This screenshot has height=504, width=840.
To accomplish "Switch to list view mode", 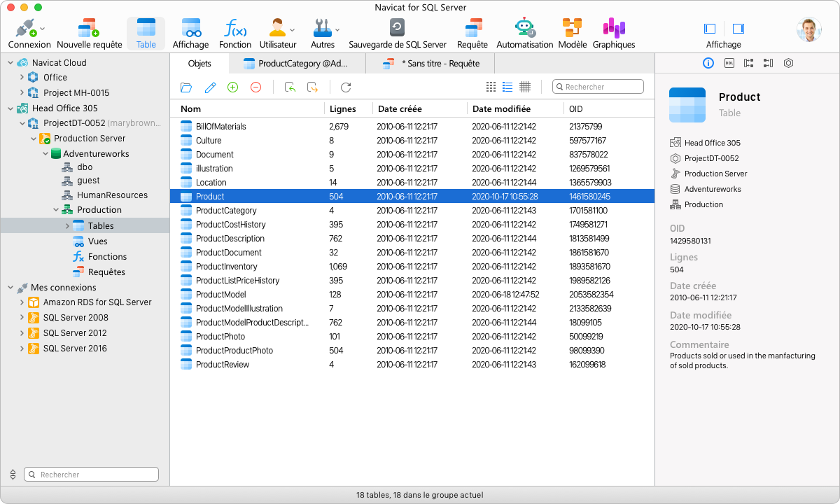I will [x=507, y=87].
